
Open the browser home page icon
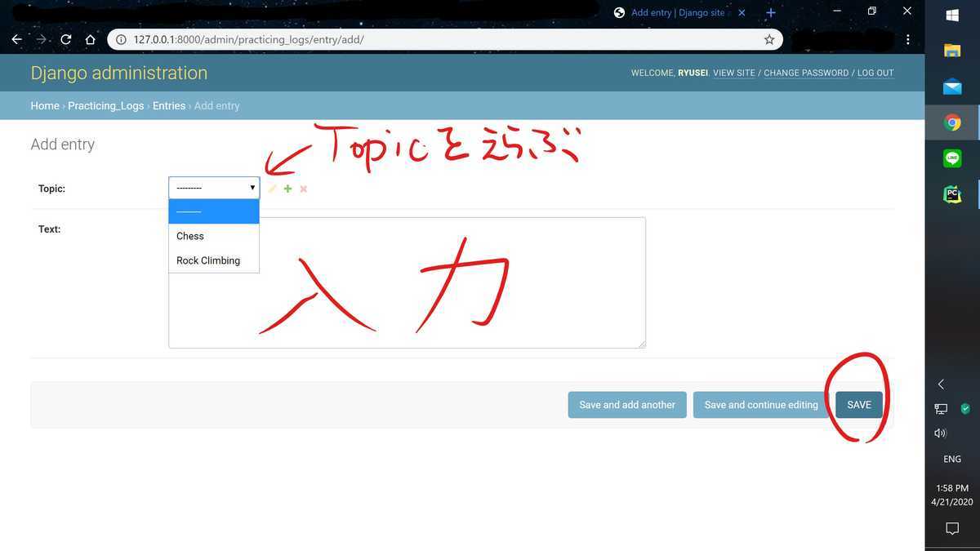click(90, 38)
